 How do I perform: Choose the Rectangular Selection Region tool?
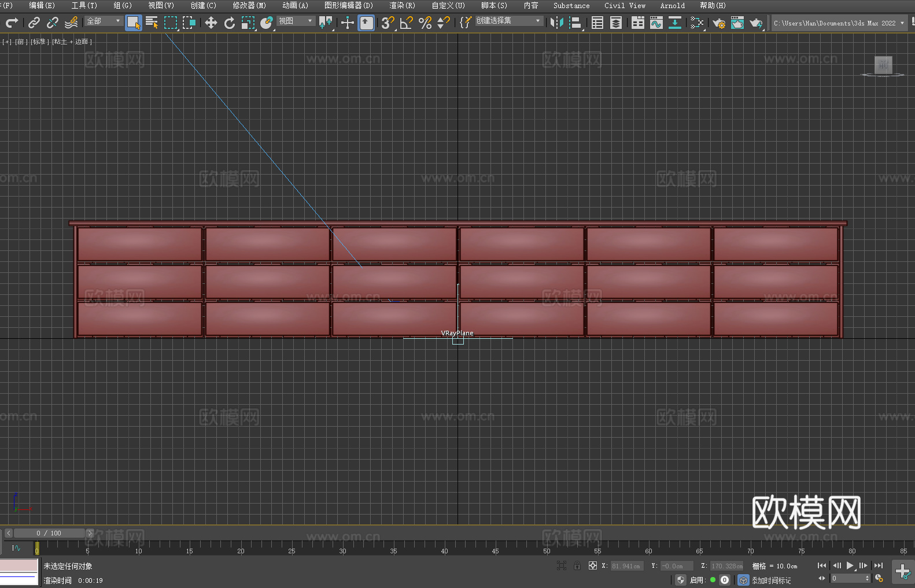(171, 23)
